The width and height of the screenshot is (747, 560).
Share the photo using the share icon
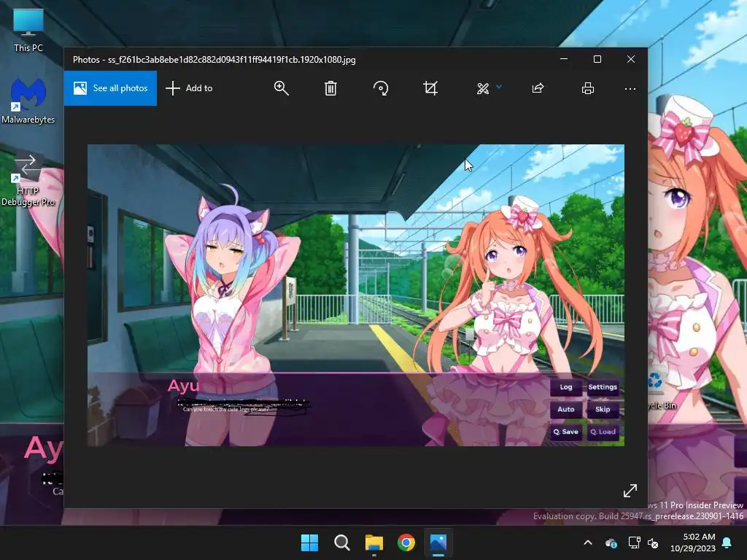click(x=538, y=88)
